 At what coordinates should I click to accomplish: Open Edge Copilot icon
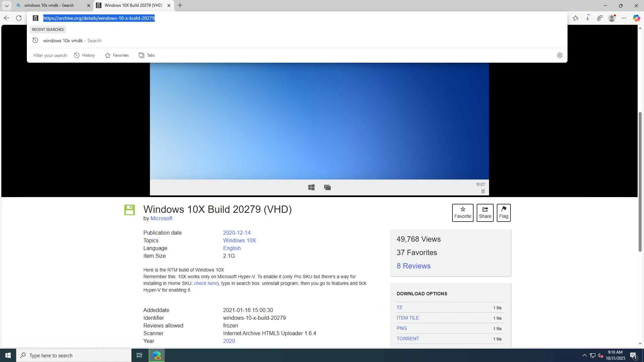(636, 18)
